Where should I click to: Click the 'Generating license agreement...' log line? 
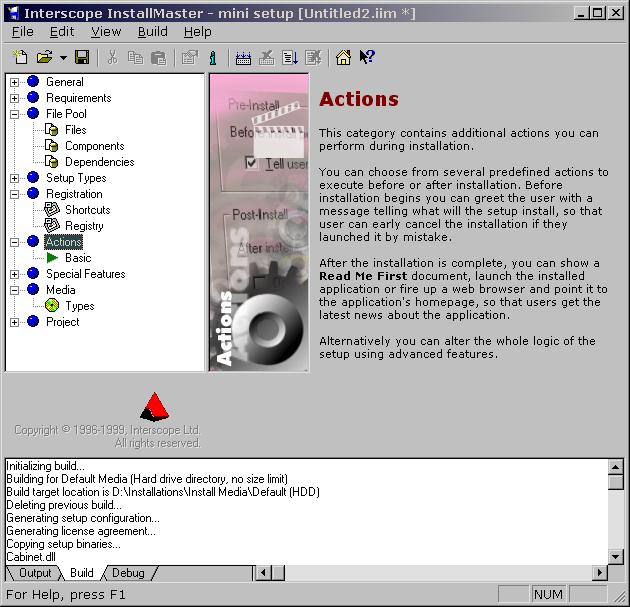(x=81, y=531)
